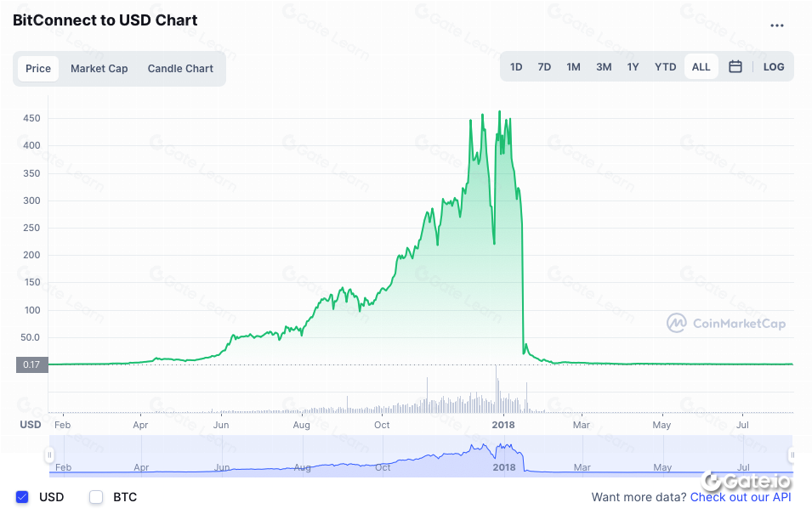Open the three-dot more options menu
Viewport: 812px width, 514px height.
[x=776, y=25]
